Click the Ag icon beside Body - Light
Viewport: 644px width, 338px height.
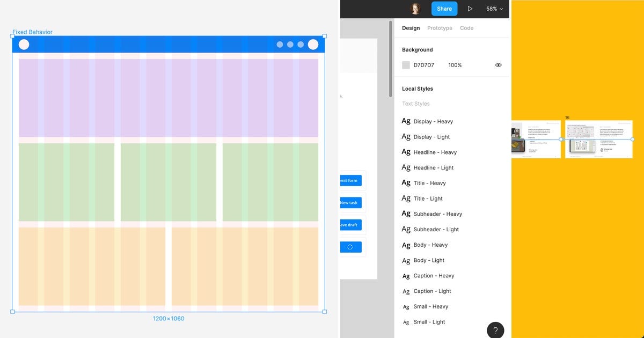click(x=406, y=260)
